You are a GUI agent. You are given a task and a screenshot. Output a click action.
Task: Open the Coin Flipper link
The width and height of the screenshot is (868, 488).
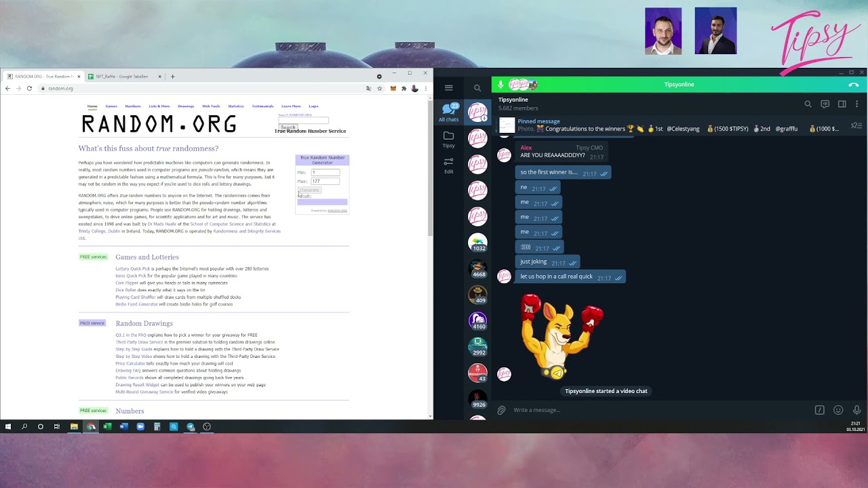[127, 283]
